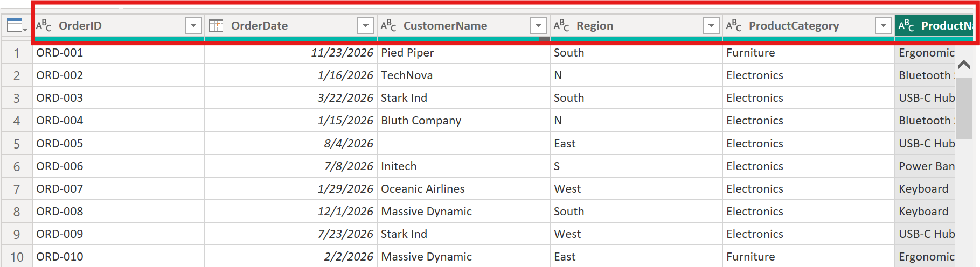Select the ORD-002 cell
The height and width of the screenshot is (267, 980).
(119, 75)
